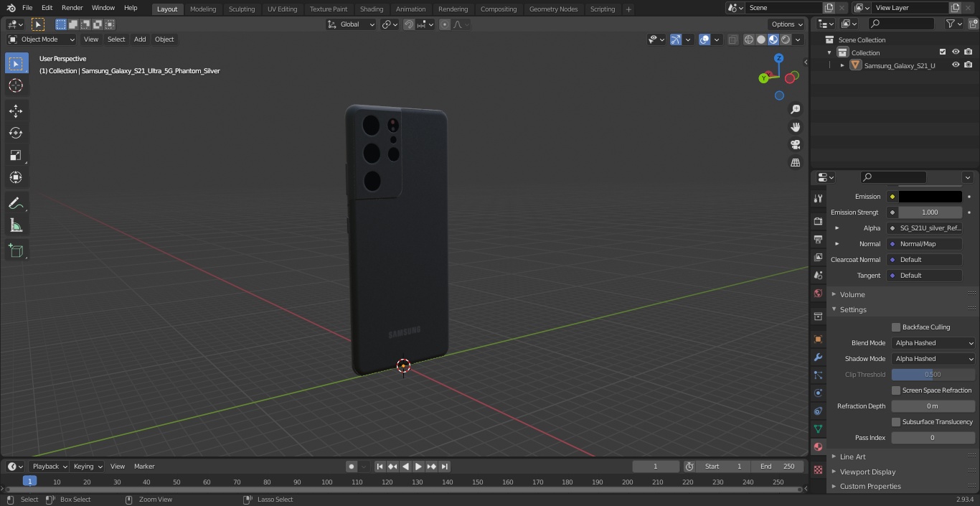Open the Options popover in viewport header
Viewport: 980px width, 506px height.
pyautogui.click(x=787, y=24)
